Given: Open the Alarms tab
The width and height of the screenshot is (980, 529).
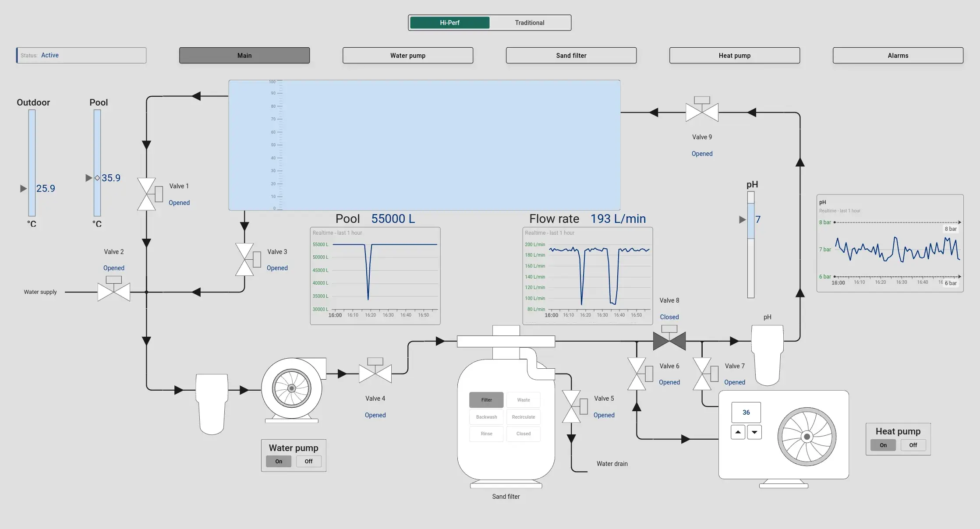Looking at the screenshot, I should click(x=898, y=56).
